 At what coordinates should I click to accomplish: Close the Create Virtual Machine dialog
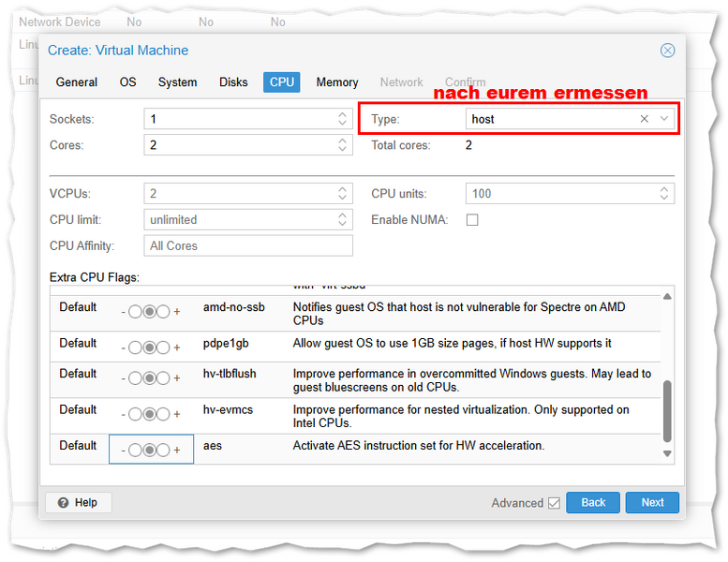pos(667,51)
